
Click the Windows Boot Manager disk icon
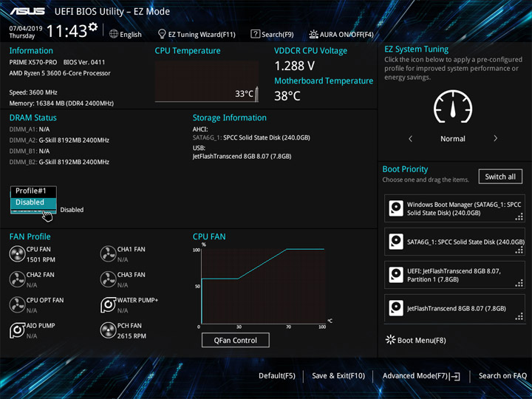(x=396, y=208)
